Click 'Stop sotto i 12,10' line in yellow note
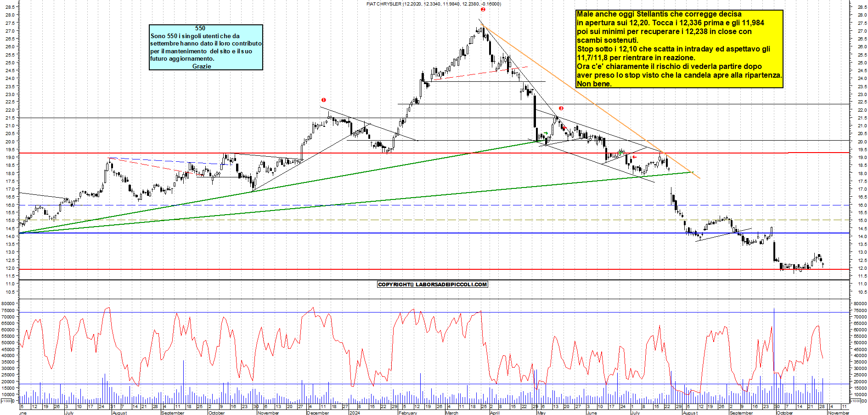This screenshot has width=868, height=415. [673, 49]
